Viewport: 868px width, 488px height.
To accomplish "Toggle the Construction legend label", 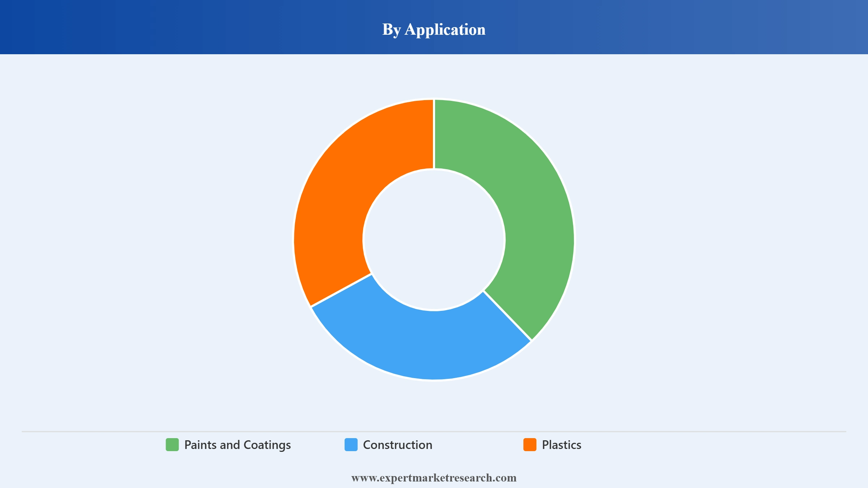I will point(397,445).
